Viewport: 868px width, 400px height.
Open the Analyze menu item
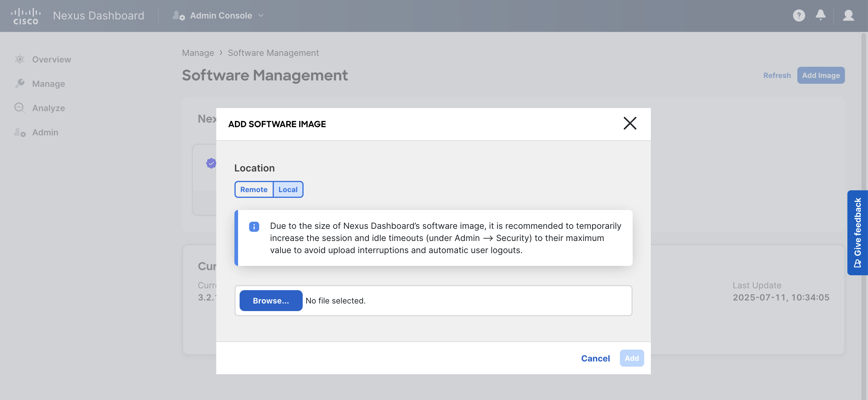coord(40,108)
